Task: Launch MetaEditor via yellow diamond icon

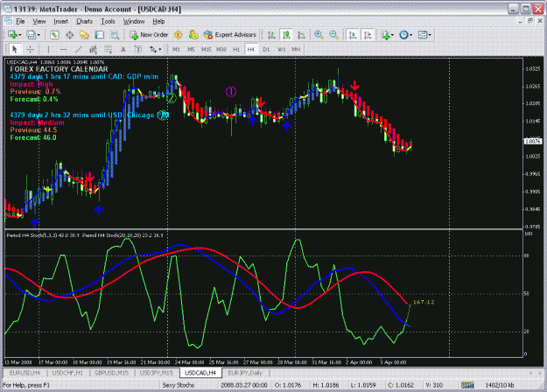Action: pyautogui.click(x=179, y=34)
